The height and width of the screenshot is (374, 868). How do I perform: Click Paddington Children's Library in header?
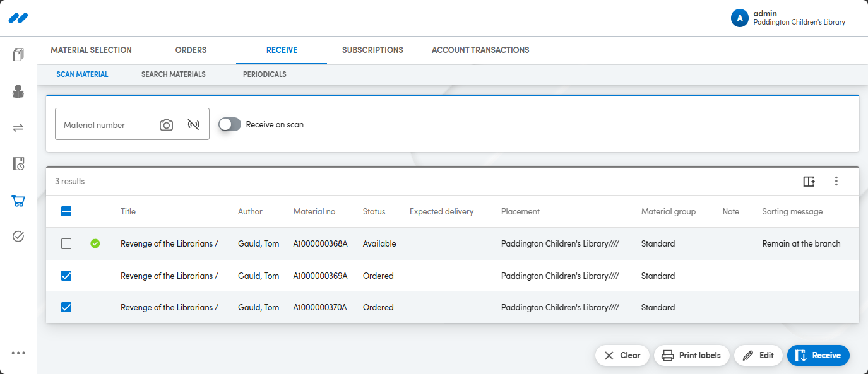tap(799, 22)
